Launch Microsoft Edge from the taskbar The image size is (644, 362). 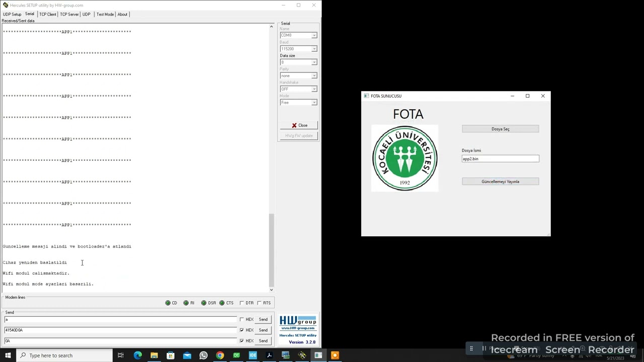137,355
